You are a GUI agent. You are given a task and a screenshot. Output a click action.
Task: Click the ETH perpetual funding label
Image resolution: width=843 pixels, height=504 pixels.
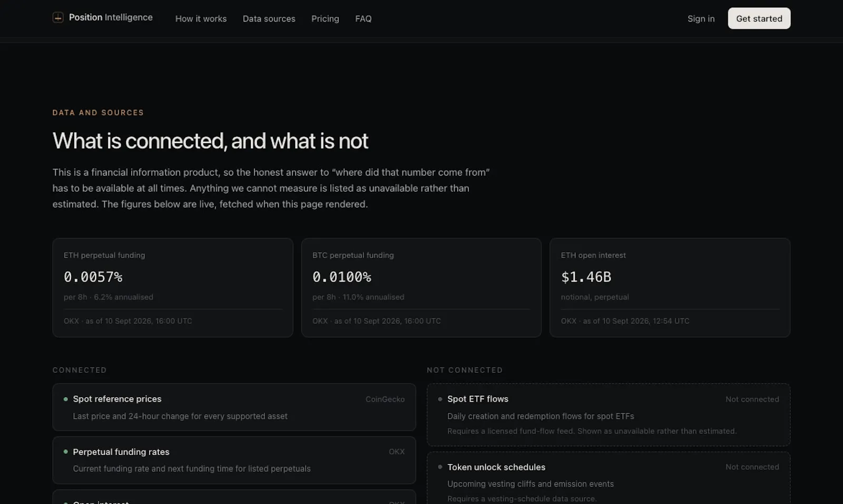104,255
